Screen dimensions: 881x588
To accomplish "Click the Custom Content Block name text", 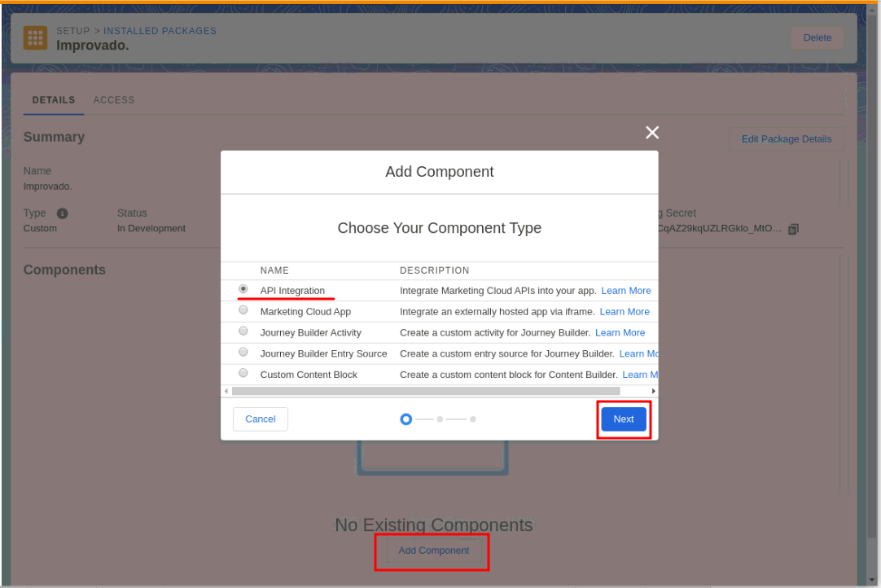I will [x=309, y=375].
